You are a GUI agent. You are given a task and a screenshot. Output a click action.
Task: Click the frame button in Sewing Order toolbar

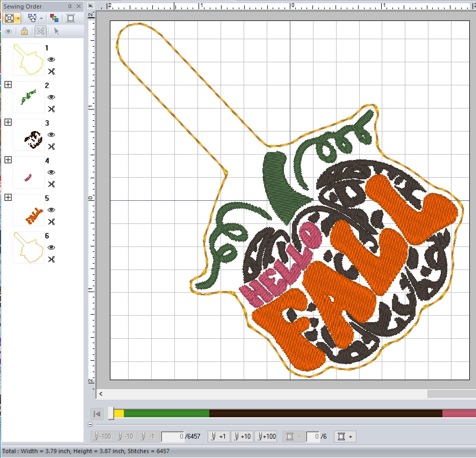click(x=71, y=18)
